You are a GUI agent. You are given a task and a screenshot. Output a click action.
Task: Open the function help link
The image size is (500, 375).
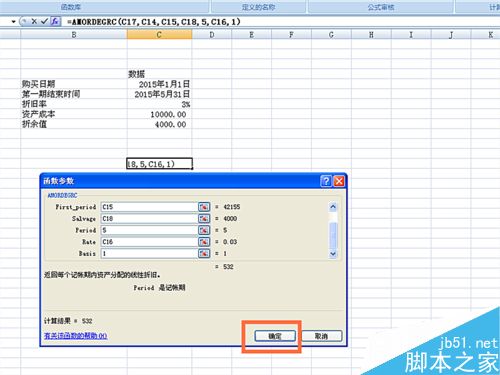[76, 336]
